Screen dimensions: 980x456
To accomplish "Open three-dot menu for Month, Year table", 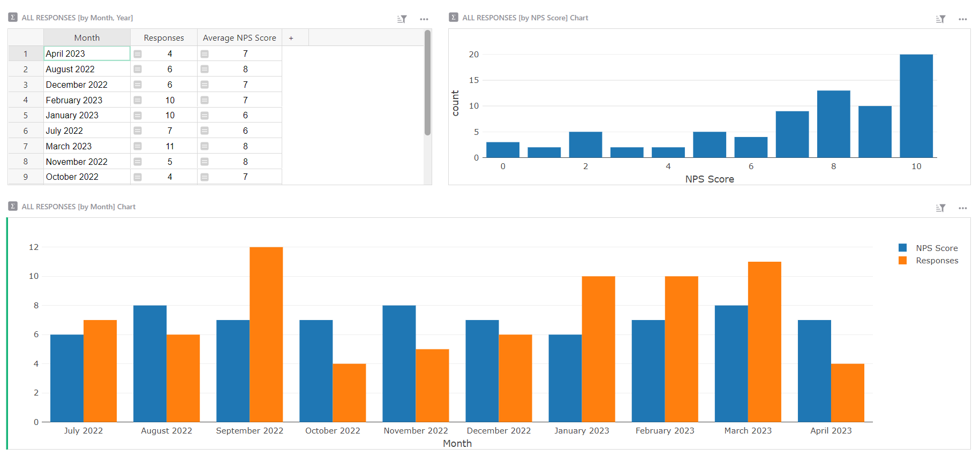I will pos(424,19).
